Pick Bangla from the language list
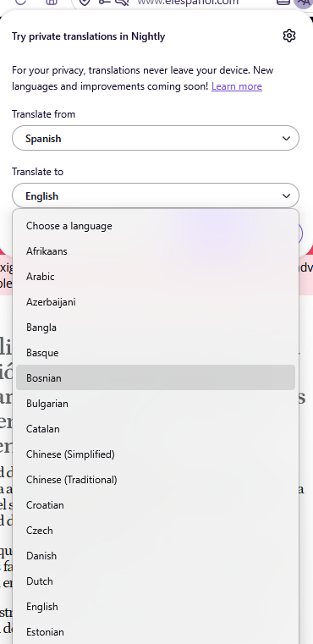This screenshot has width=313, height=644. click(x=156, y=328)
